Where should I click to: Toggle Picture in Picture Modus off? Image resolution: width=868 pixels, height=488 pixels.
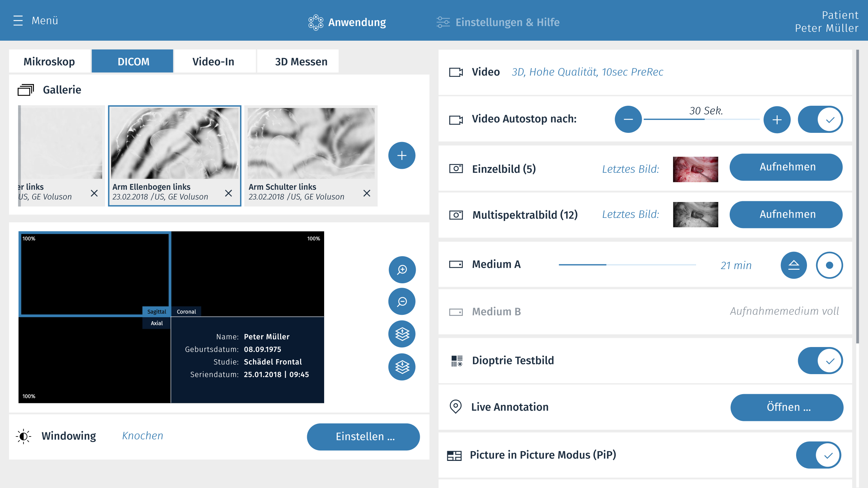(x=818, y=455)
